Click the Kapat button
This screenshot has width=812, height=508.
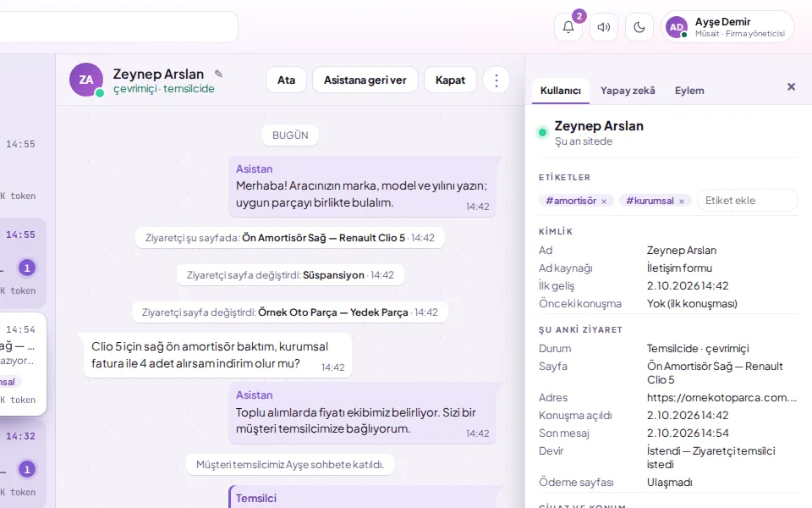coord(450,80)
